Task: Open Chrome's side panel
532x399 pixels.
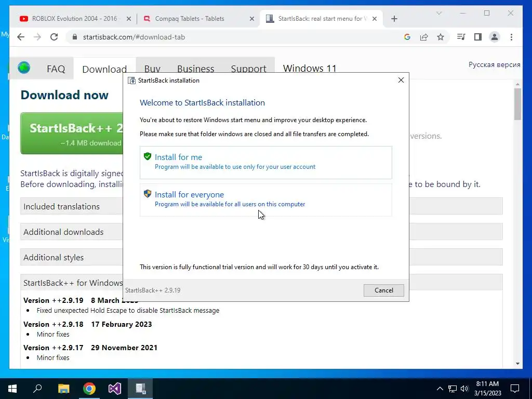Action: [478, 37]
